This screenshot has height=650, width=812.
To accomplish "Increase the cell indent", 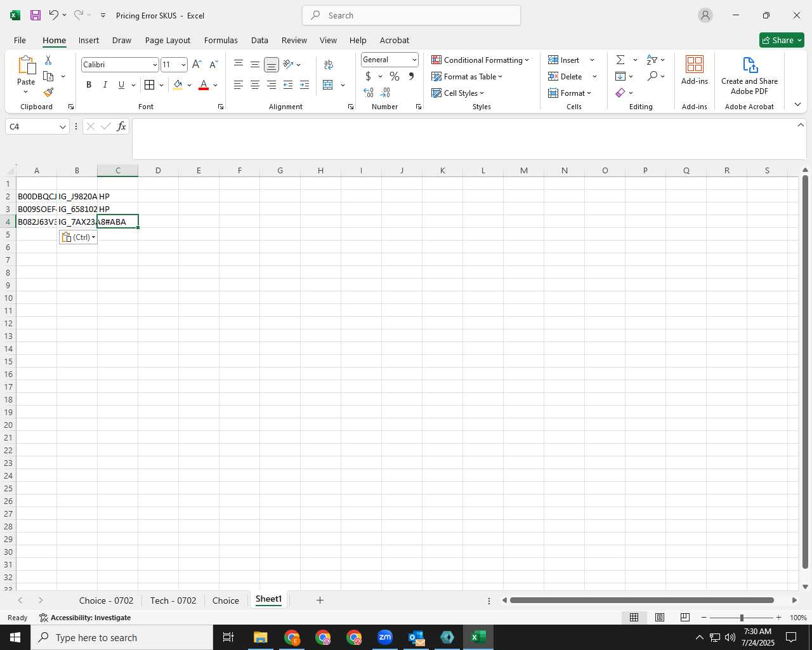I will tap(304, 85).
